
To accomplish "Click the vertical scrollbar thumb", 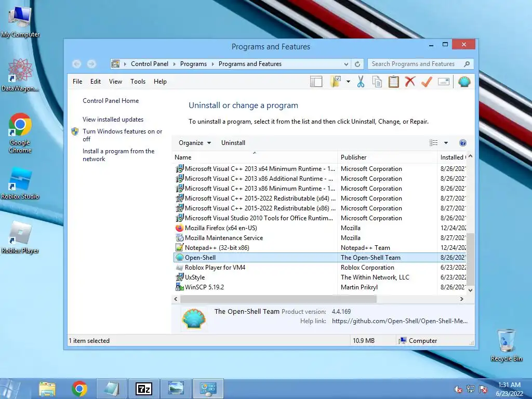I will tap(470, 260).
